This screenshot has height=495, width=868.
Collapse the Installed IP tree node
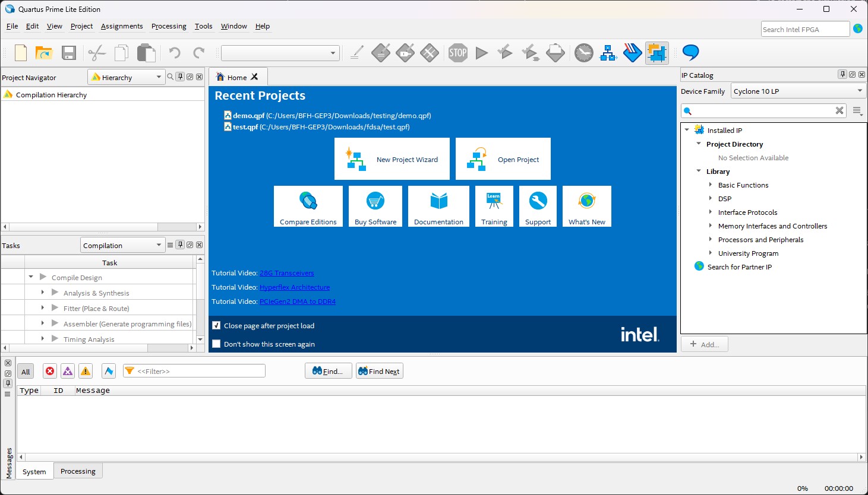tap(687, 129)
